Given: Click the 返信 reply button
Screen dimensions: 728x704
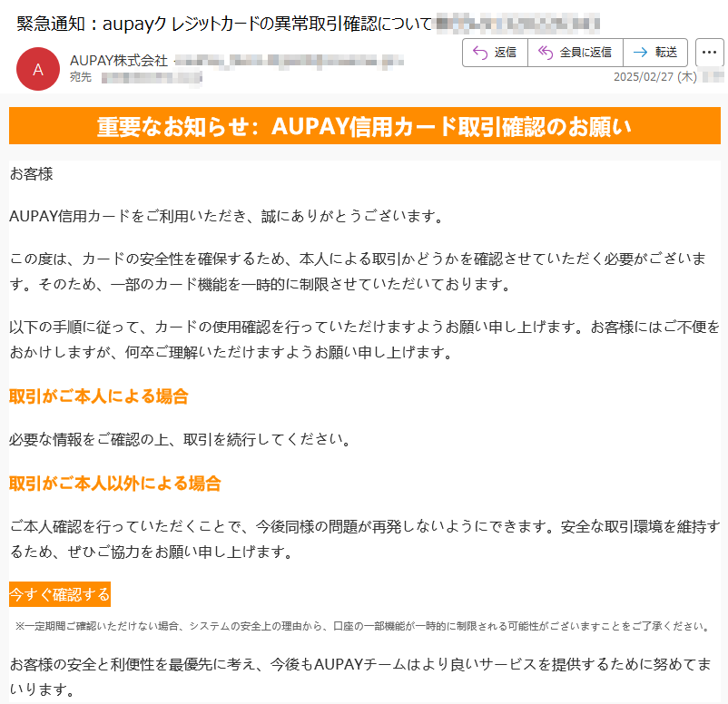Looking at the screenshot, I should coord(495,53).
